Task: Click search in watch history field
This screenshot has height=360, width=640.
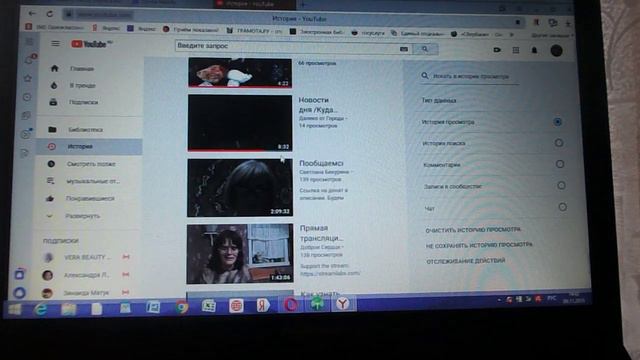Action: tap(470, 76)
